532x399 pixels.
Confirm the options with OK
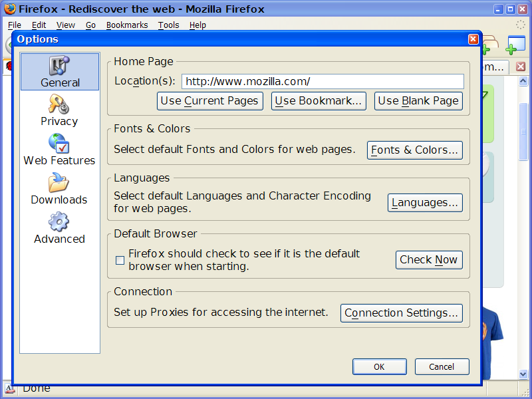tap(379, 366)
